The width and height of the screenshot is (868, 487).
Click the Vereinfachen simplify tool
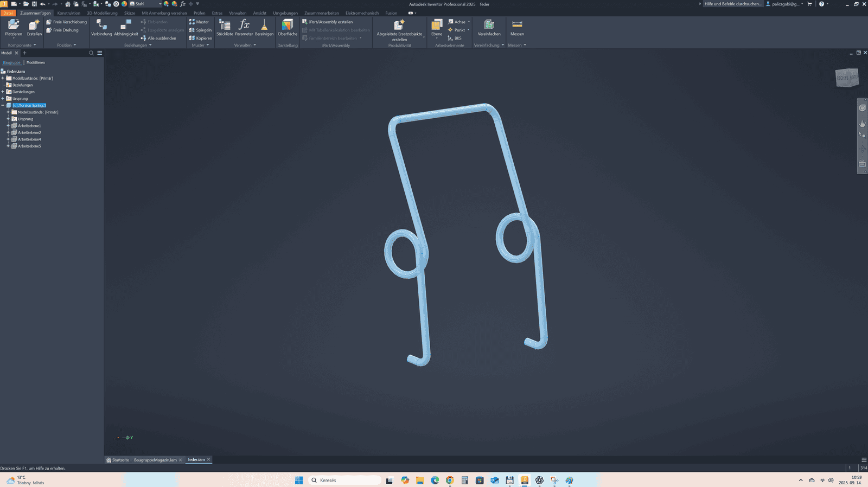click(489, 28)
